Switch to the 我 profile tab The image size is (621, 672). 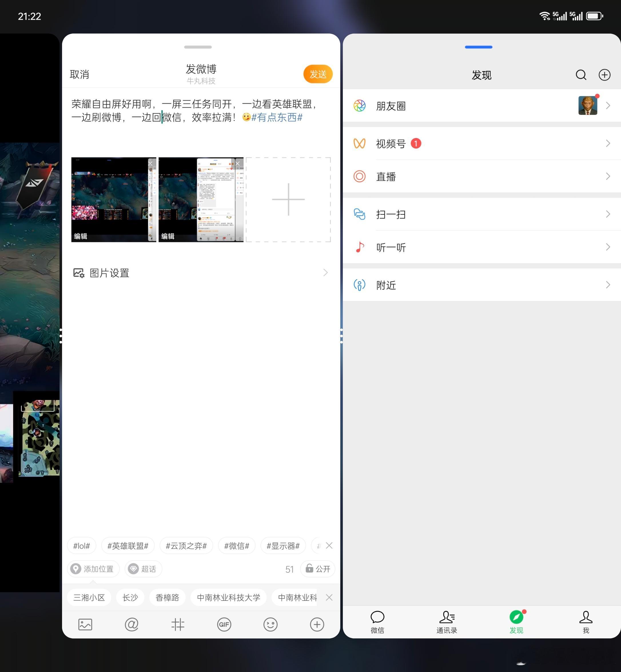point(586,622)
